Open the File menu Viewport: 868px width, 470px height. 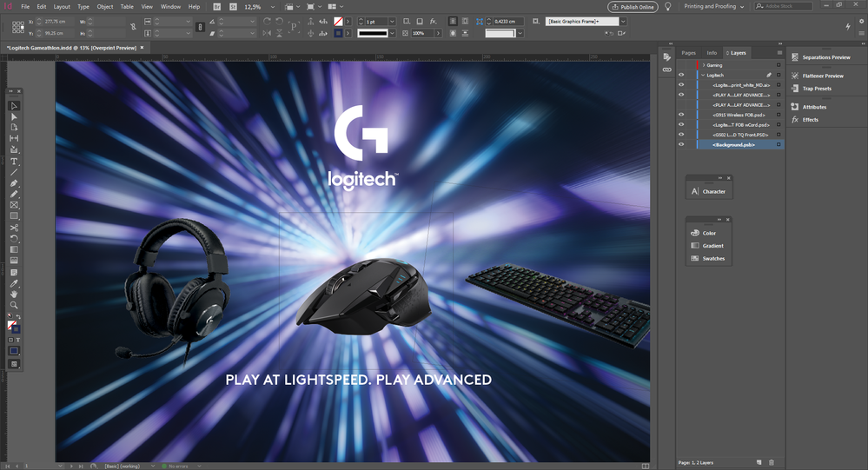(25, 7)
